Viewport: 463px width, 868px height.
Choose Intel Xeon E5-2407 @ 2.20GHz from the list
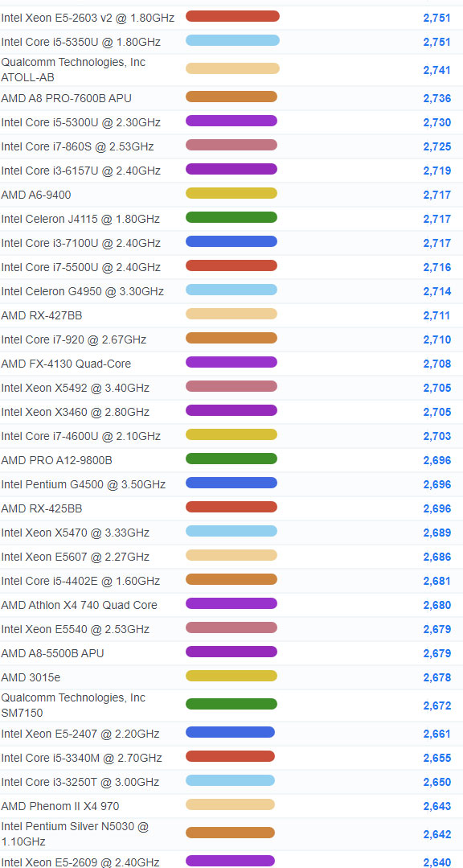pos(80,734)
